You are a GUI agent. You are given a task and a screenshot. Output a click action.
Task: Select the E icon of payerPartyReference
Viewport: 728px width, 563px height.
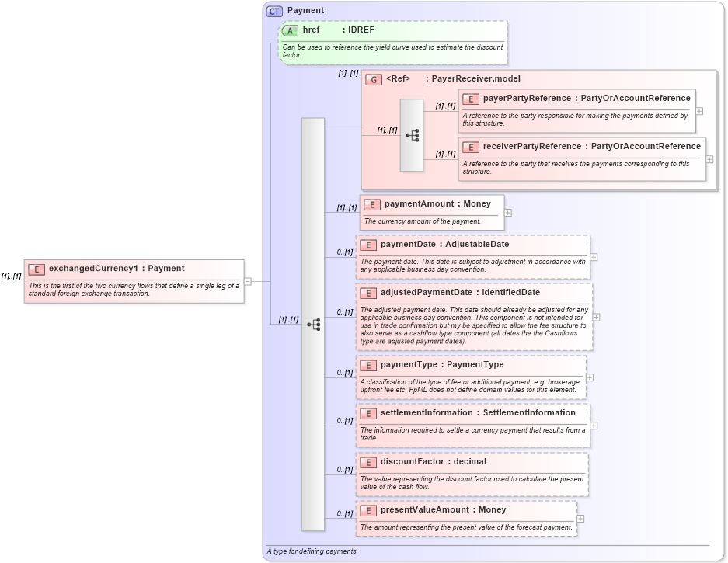coord(469,99)
